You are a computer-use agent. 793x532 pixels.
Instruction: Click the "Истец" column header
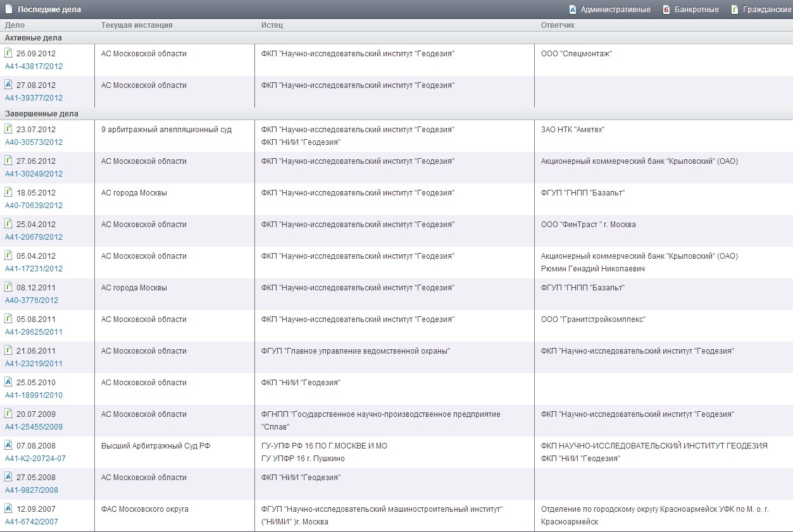272,25
